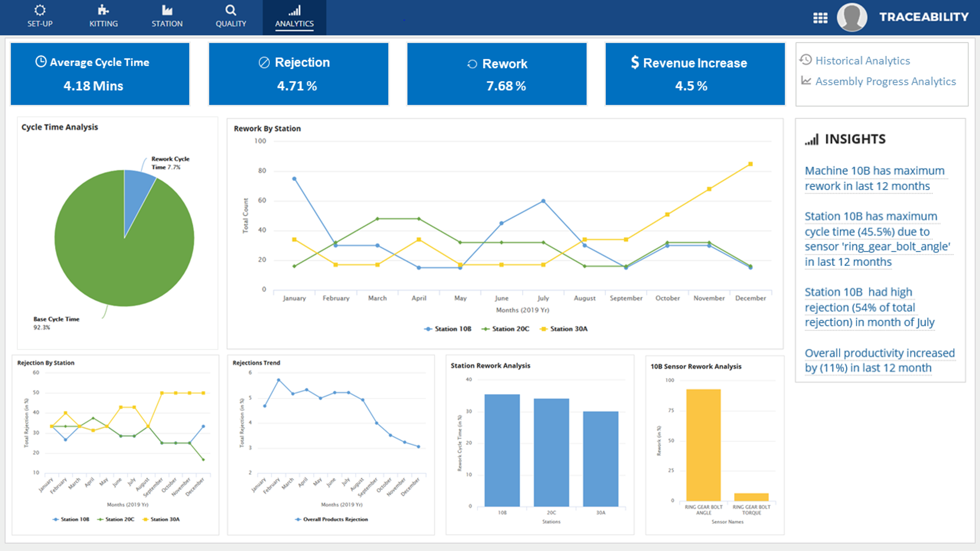Toggle Overall Products Rejection legend entry
This screenshot has height=551, width=980.
click(x=331, y=519)
